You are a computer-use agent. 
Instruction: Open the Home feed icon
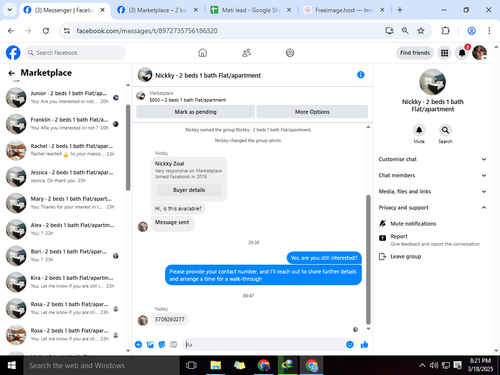[202, 53]
